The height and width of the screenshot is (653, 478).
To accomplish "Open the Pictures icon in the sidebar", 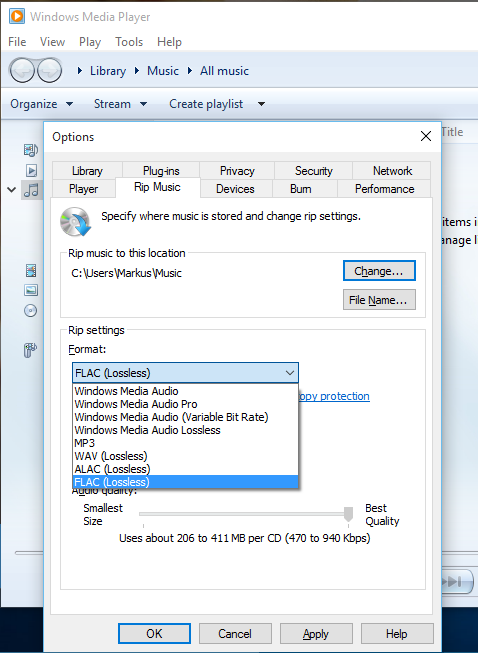I will [x=31, y=290].
